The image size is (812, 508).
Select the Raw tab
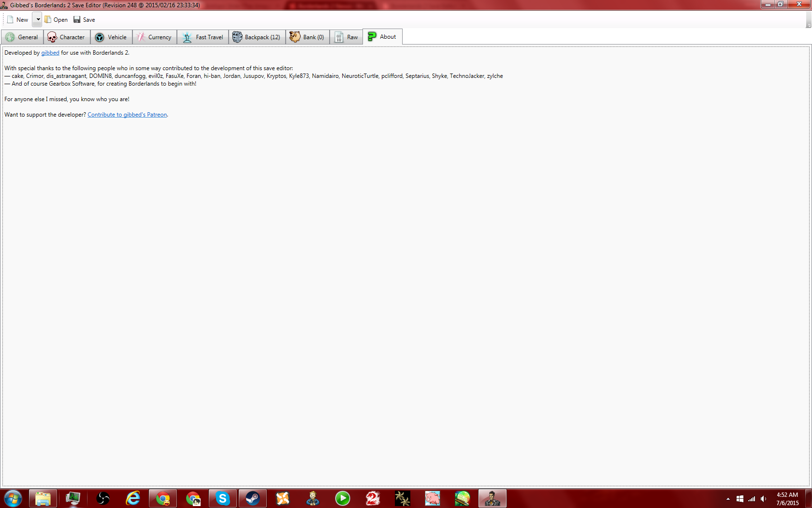pos(346,37)
